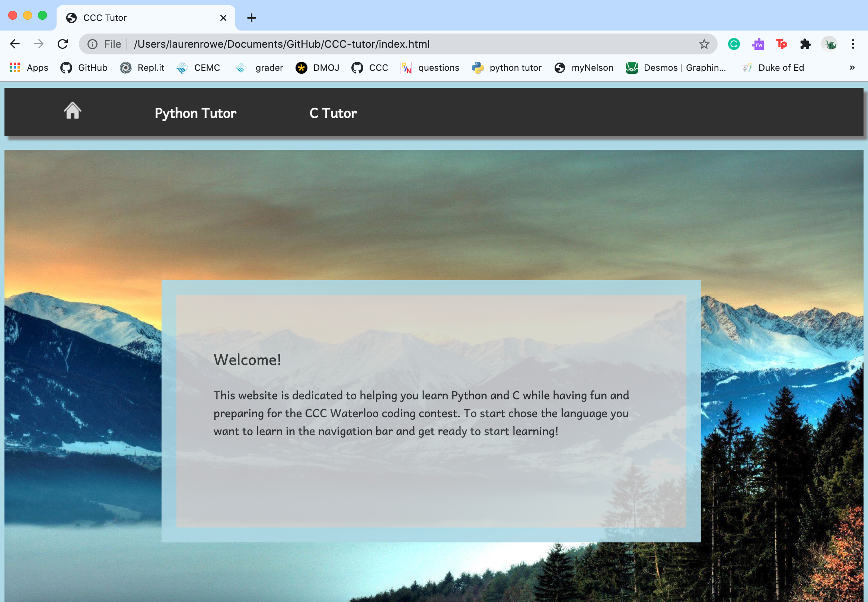
Task: Open the Extensions puzzle piece menu
Action: point(805,44)
